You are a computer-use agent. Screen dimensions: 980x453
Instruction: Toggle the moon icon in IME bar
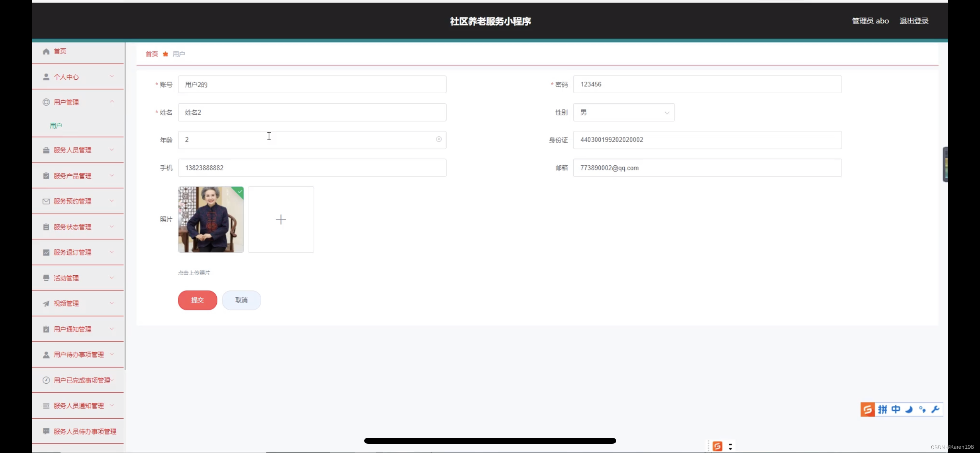[x=909, y=409]
